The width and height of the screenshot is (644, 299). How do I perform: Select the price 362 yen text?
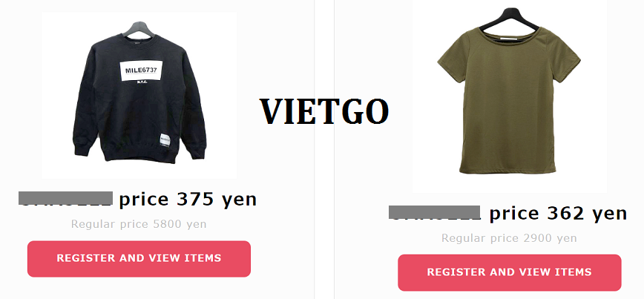(559, 213)
